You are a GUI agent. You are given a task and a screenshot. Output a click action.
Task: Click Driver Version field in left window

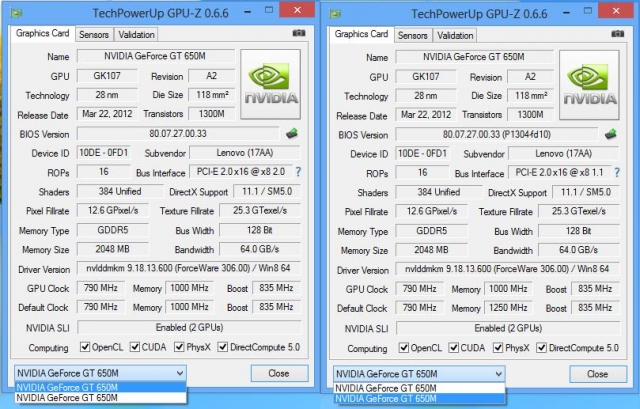click(x=189, y=268)
